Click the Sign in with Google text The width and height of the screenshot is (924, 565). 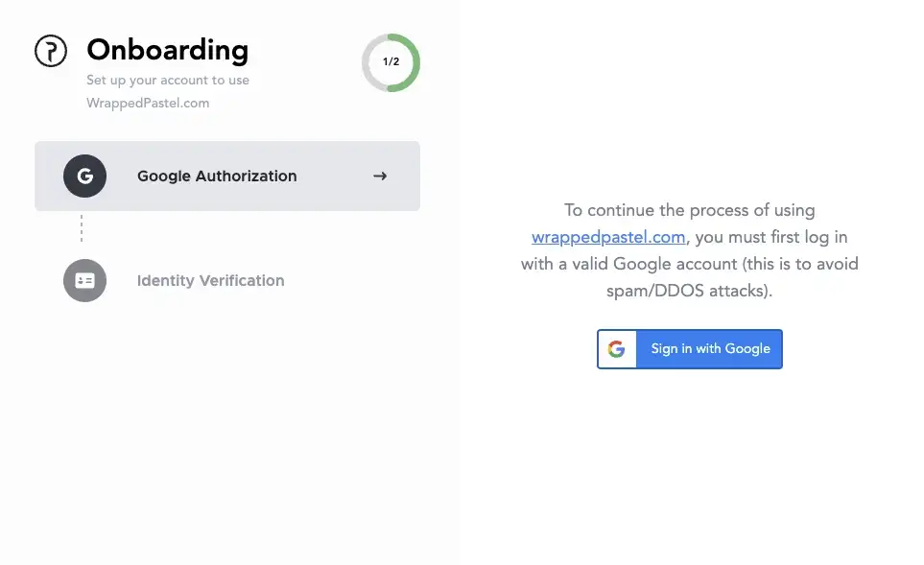[x=710, y=349]
